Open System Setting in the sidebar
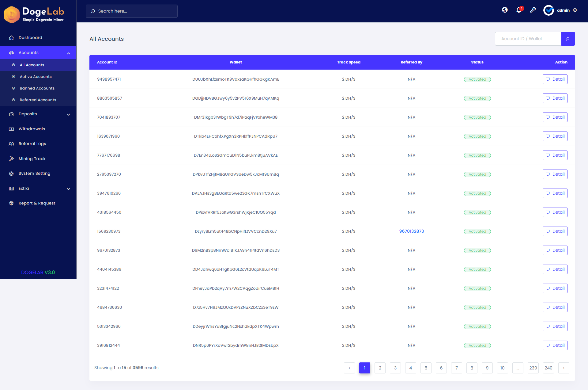Screen dimensions: 588x390 point(34,173)
